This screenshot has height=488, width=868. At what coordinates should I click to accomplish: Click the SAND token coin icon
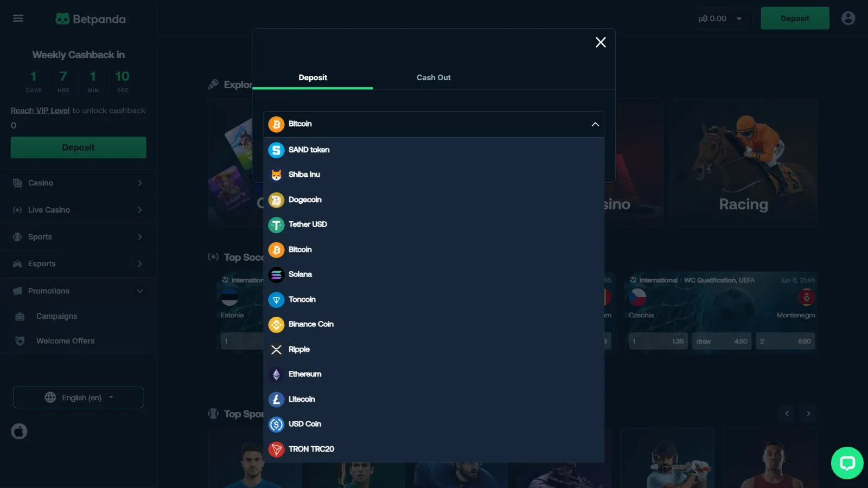coord(276,150)
